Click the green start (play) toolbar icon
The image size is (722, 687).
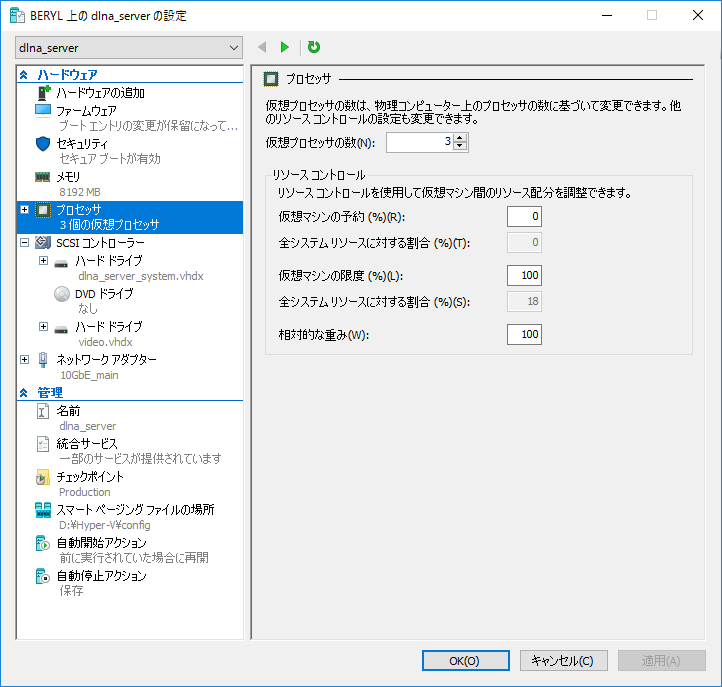(x=285, y=47)
